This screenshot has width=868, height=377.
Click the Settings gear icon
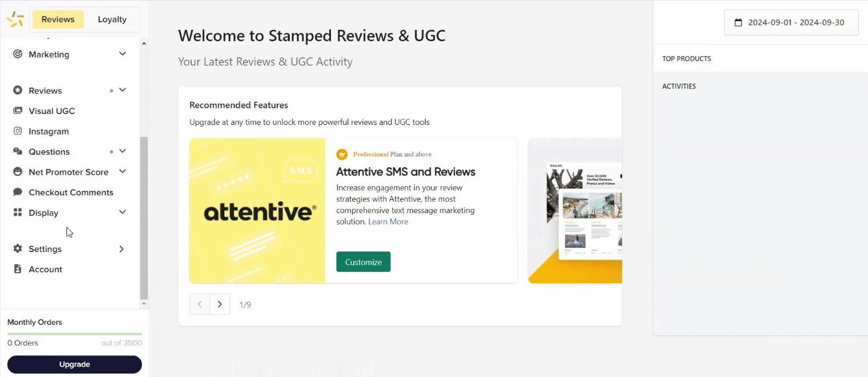pos(18,249)
